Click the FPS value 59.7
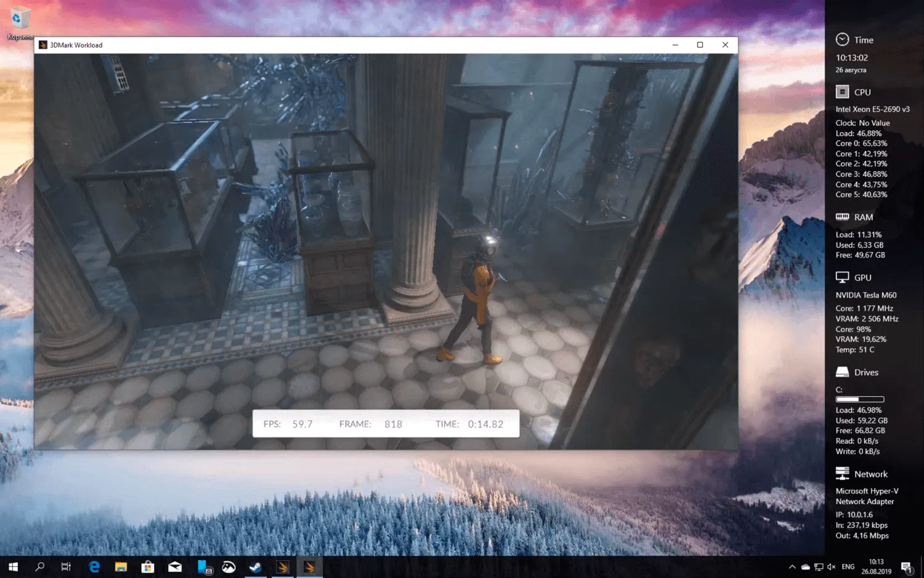The image size is (924, 578). 302,424
